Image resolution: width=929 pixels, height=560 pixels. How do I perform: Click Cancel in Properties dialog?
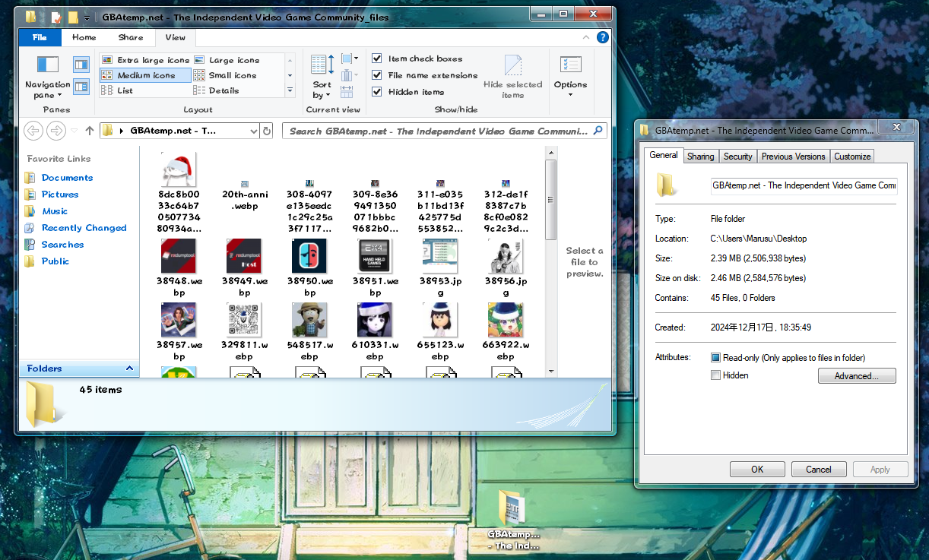click(819, 470)
